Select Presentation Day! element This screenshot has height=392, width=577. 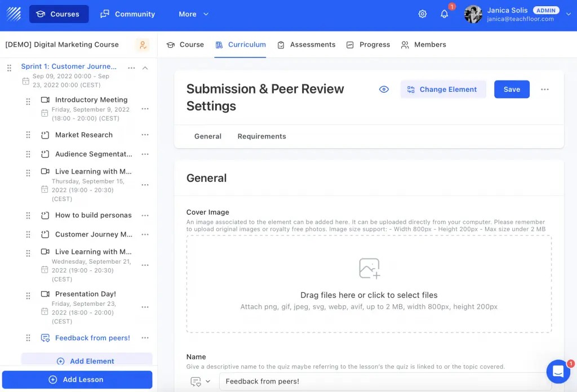tap(86, 294)
